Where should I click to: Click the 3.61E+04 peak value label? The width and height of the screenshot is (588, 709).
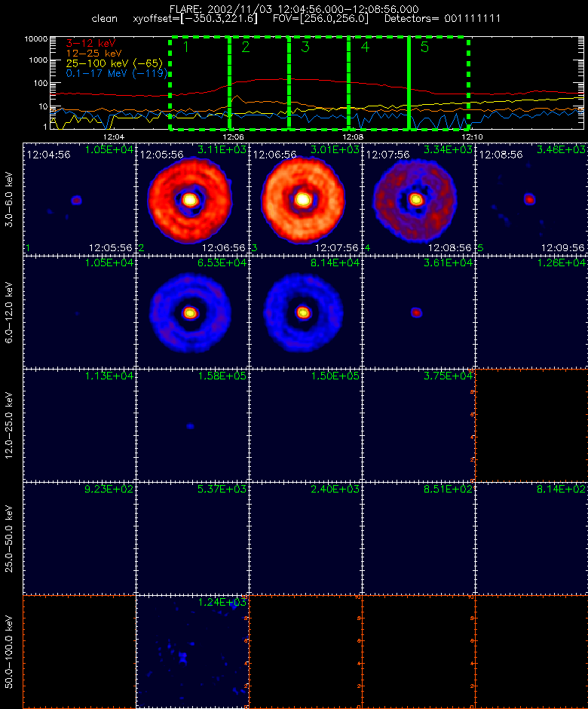click(448, 262)
